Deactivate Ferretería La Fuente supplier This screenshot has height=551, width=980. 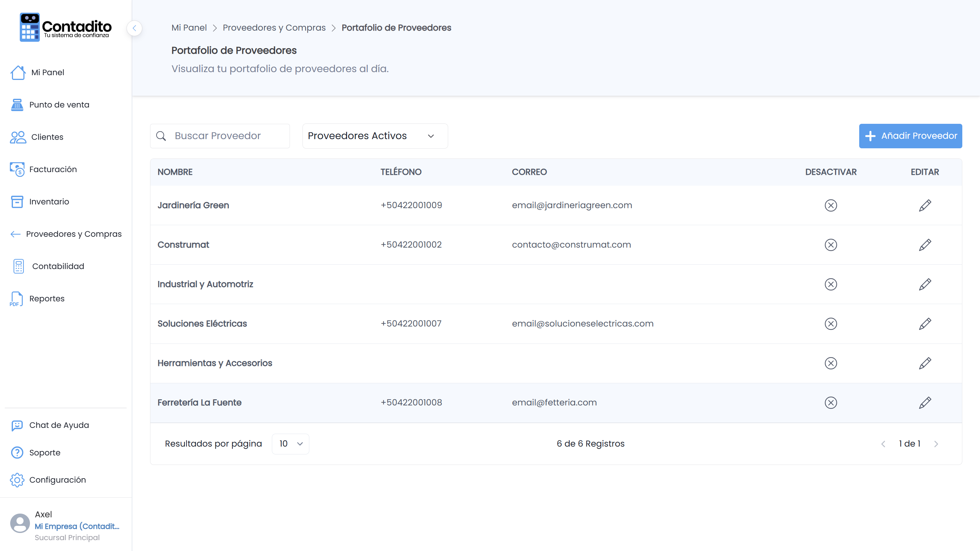[831, 403]
